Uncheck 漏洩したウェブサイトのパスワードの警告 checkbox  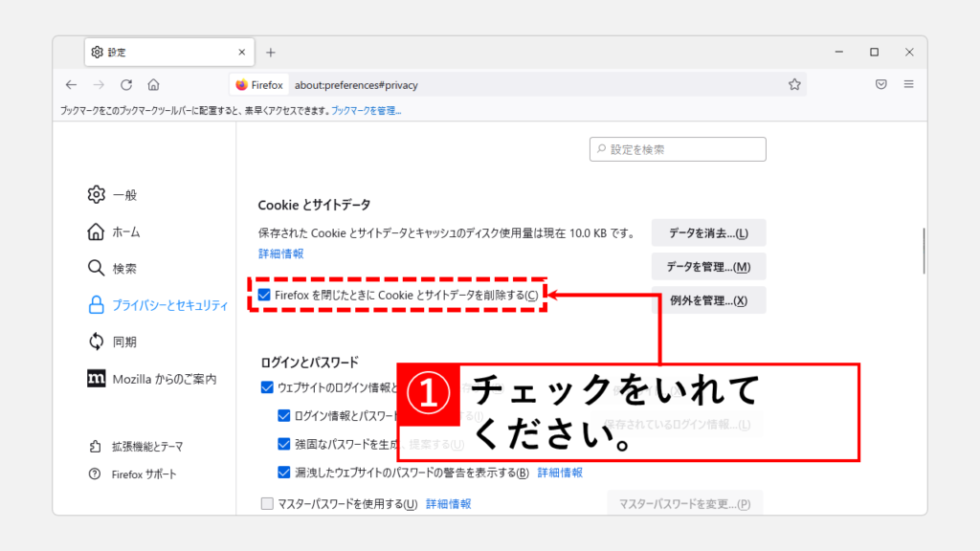(284, 473)
